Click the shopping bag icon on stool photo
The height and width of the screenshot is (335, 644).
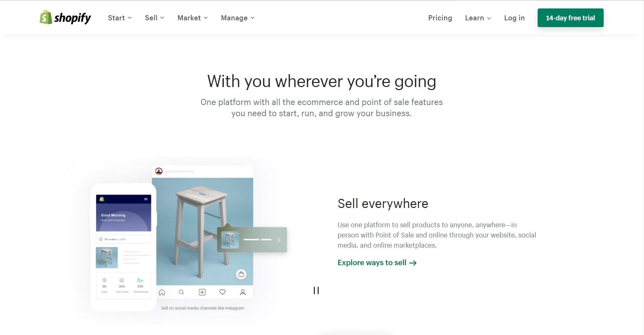pyautogui.click(x=241, y=274)
